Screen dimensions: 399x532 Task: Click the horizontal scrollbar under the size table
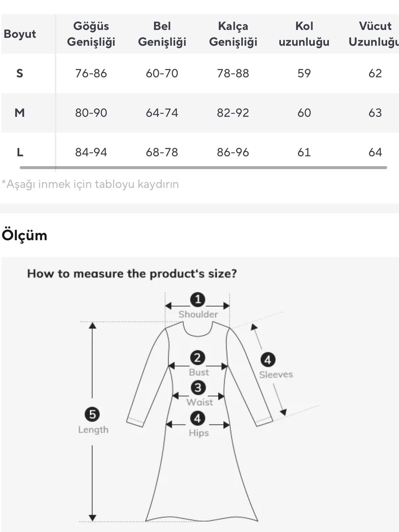pos(203,167)
